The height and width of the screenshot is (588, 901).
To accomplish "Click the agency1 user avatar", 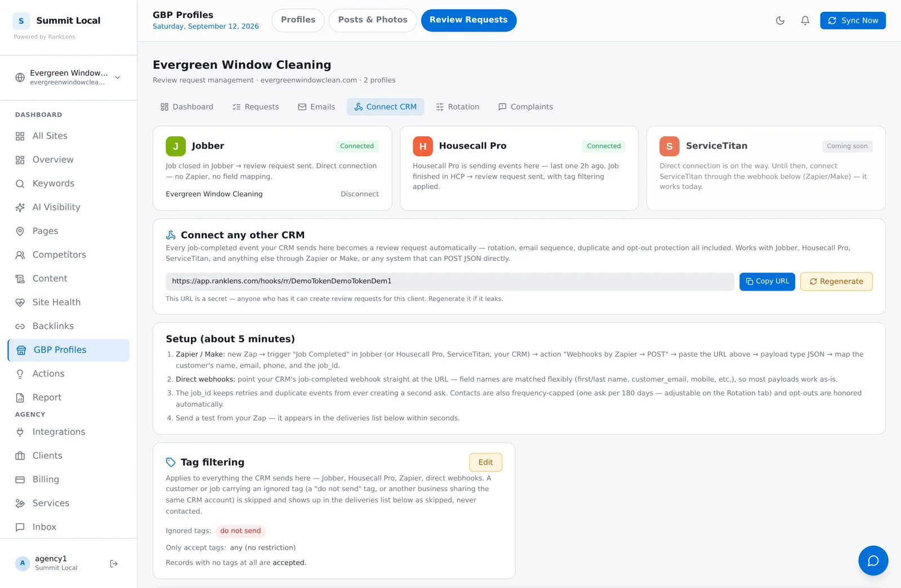I will (23, 563).
